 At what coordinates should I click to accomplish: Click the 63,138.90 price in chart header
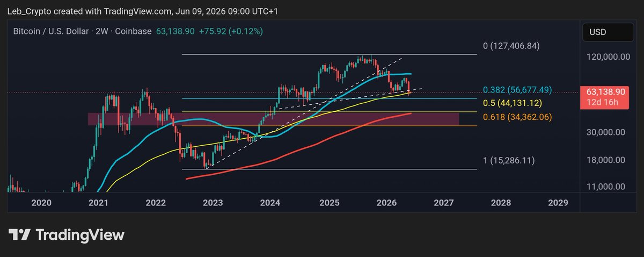175,32
